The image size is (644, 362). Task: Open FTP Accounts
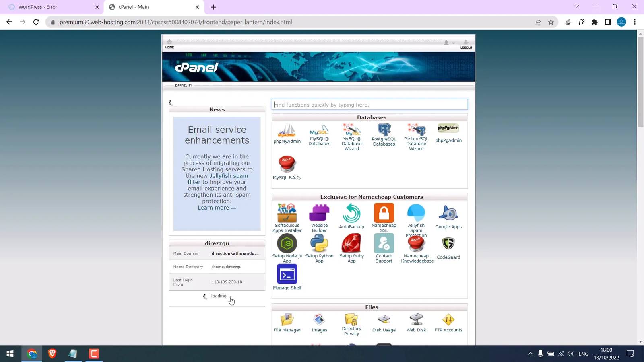pos(448,323)
